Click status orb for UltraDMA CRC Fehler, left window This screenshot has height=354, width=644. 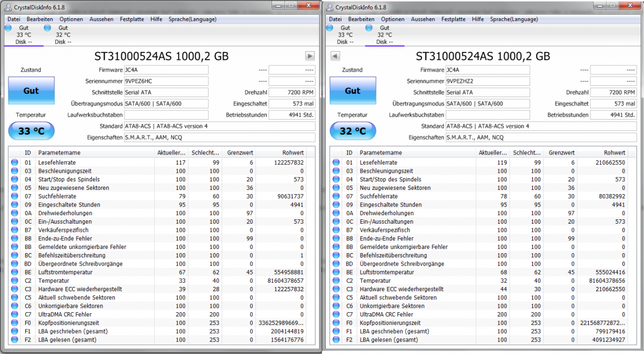pyautogui.click(x=14, y=314)
